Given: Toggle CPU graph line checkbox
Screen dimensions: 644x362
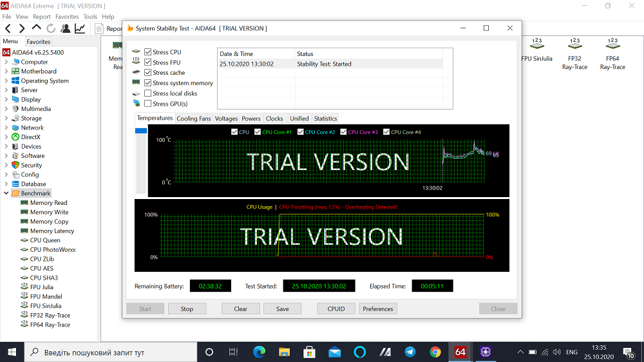Looking at the screenshot, I should (234, 132).
